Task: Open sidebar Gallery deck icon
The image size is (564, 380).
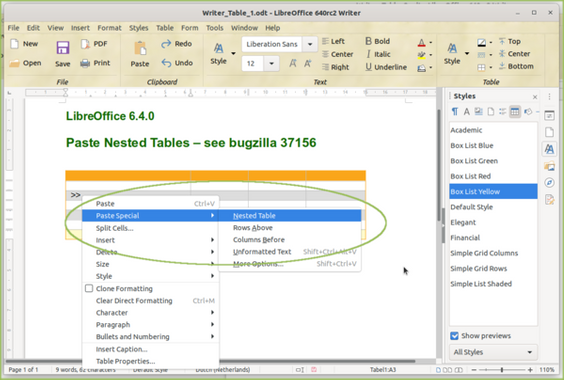Action: point(549,166)
